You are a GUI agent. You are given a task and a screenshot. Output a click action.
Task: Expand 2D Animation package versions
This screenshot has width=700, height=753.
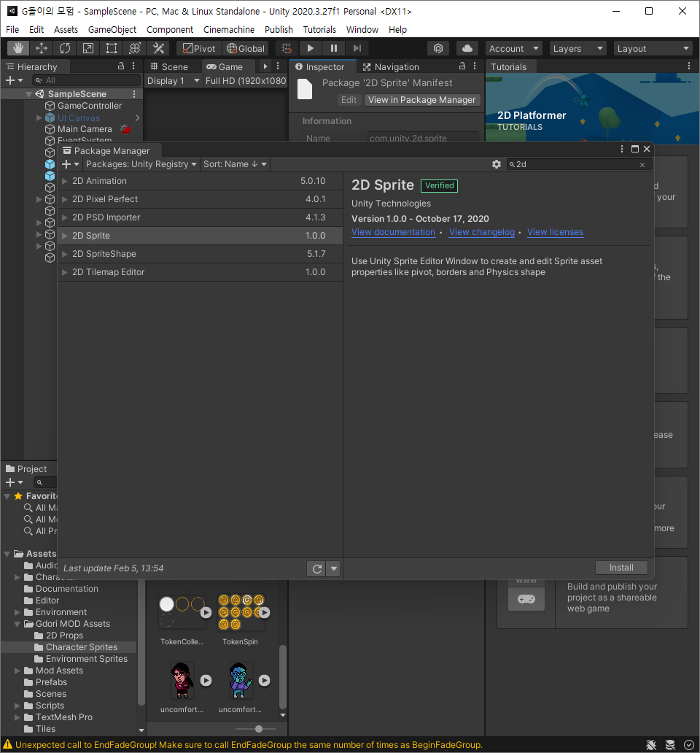(65, 181)
